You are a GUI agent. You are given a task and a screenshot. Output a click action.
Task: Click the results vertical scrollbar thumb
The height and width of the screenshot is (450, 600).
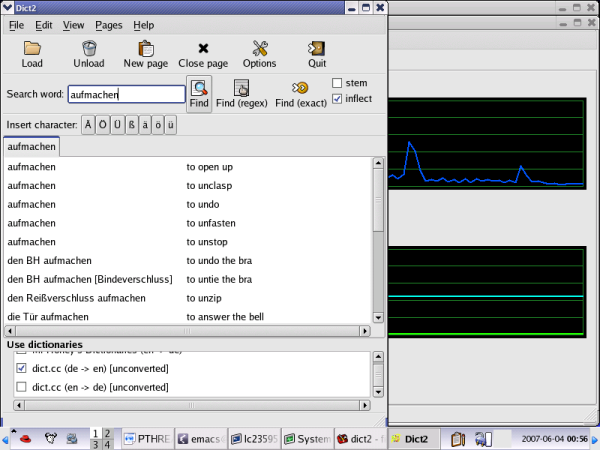point(378,200)
